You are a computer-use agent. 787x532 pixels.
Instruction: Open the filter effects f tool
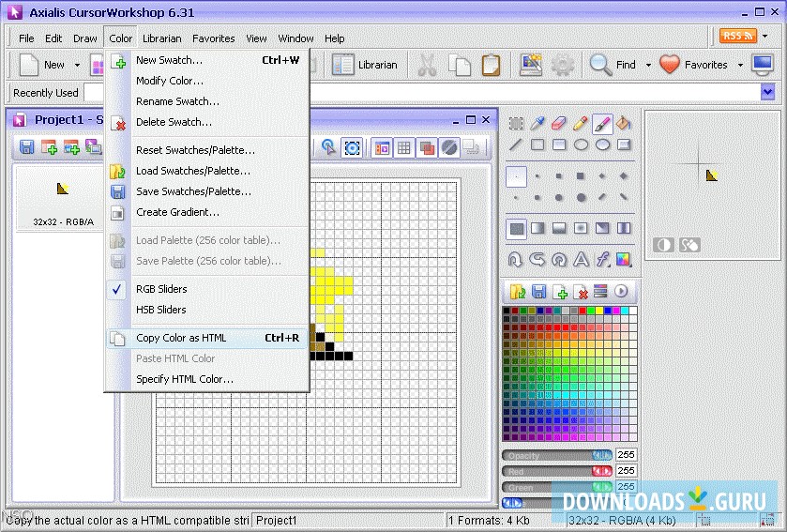coord(602,260)
